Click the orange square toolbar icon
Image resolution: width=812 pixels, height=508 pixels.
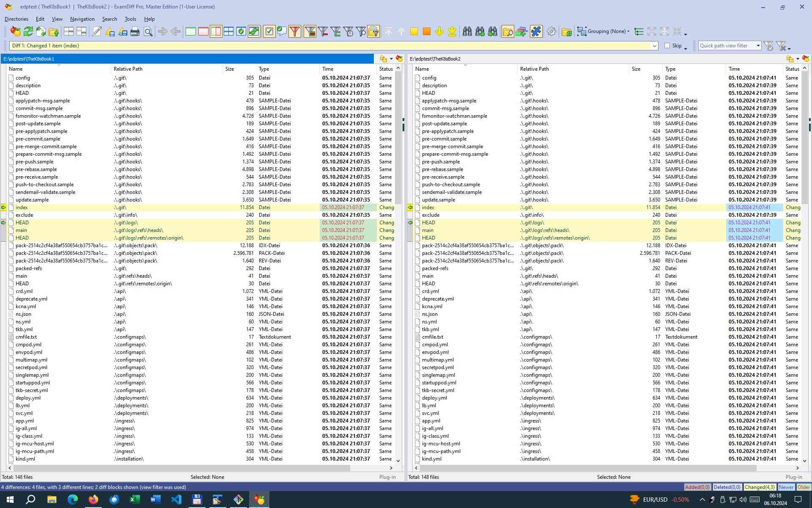pyautogui.click(x=427, y=31)
